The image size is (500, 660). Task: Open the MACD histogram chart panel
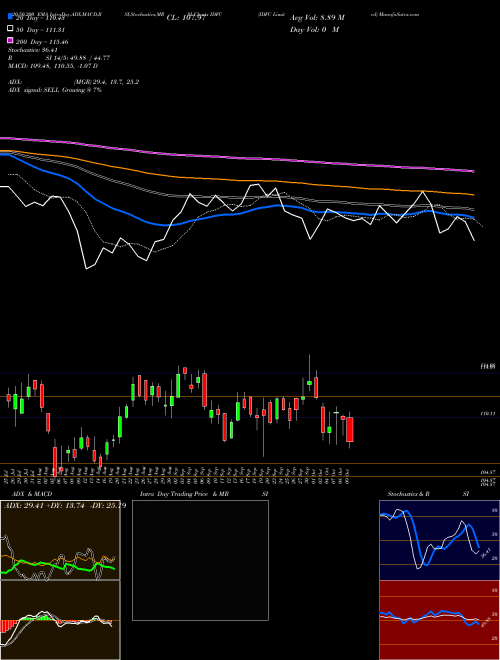(60, 620)
